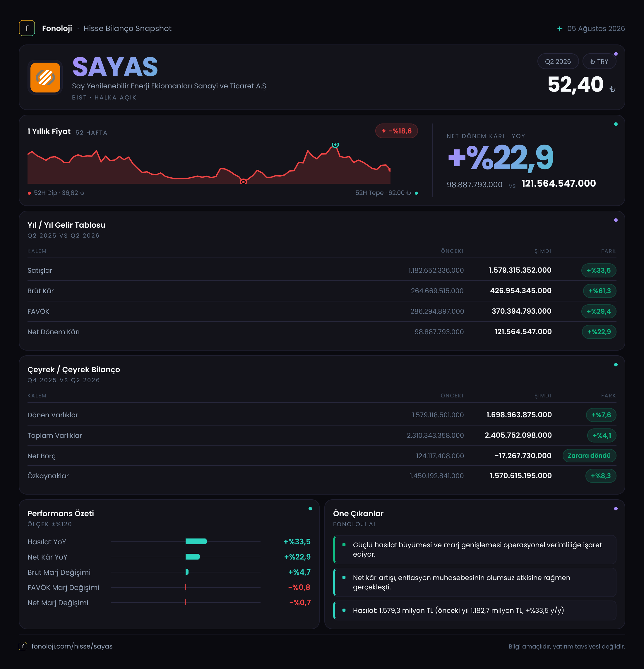Click the 52,40 share price

click(576, 84)
